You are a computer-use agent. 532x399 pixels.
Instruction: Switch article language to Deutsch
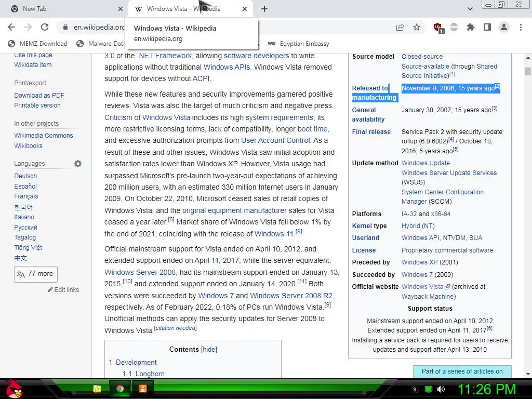click(x=25, y=176)
